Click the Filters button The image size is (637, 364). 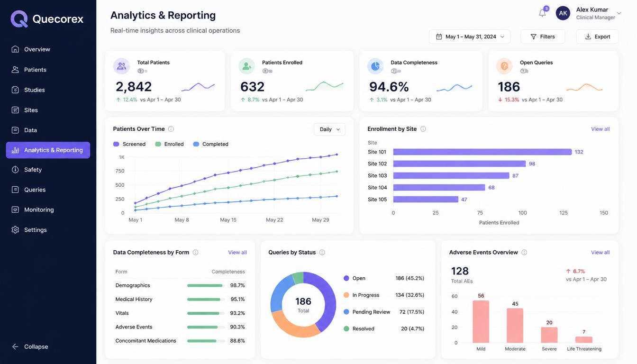pos(543,36)
